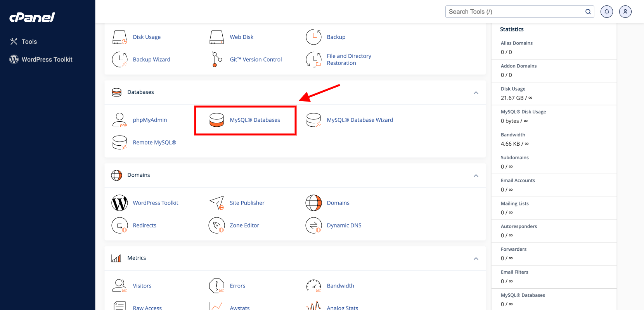Click the WordPress Toolkit icon in Domains
The height and width of the screenshot is (310, 644).
click(119, 203)
